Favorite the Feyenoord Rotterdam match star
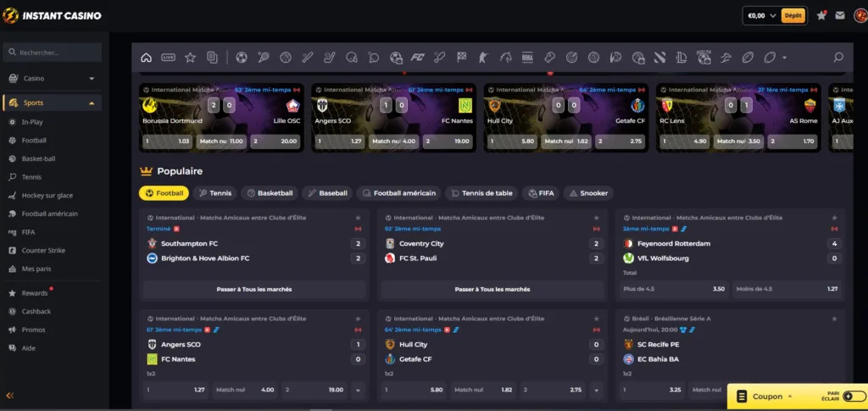Screen dimensions: 868x411 point(834,218)
